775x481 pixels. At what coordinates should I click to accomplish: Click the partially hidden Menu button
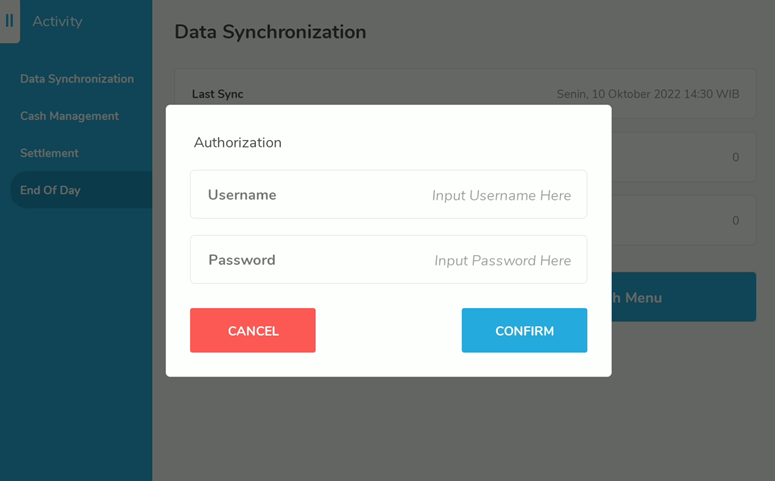684,297
